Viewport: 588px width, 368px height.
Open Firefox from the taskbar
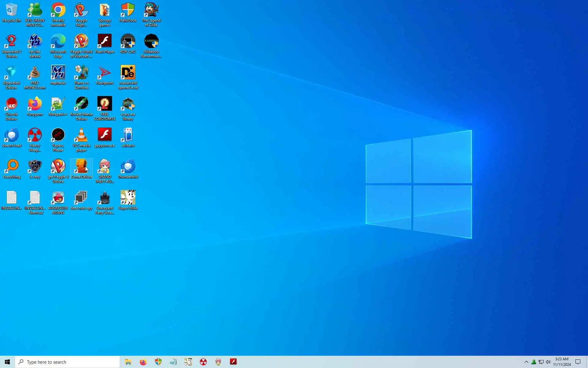tap(143, 362)
